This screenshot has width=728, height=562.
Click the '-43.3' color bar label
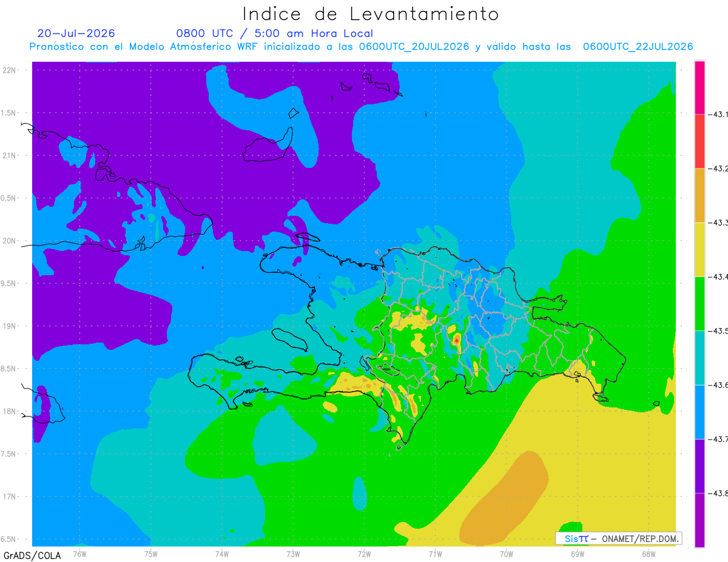(x=718, y=222)
